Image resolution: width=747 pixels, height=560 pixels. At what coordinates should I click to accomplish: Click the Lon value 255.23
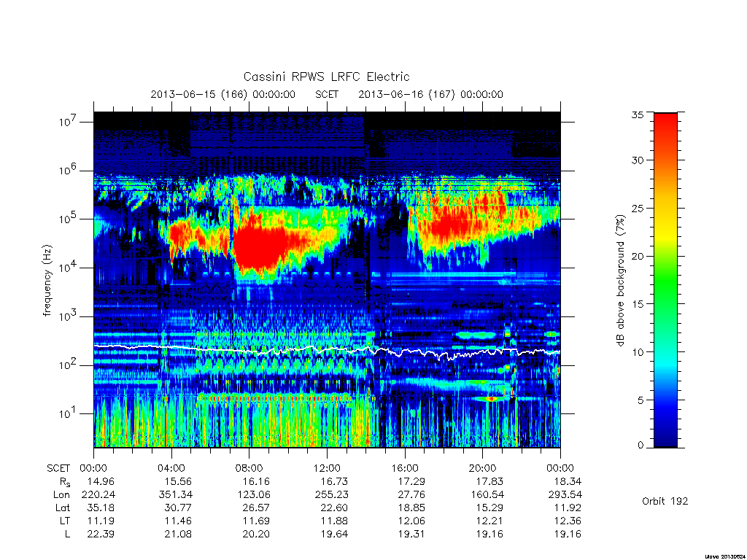tap(331, 495)
